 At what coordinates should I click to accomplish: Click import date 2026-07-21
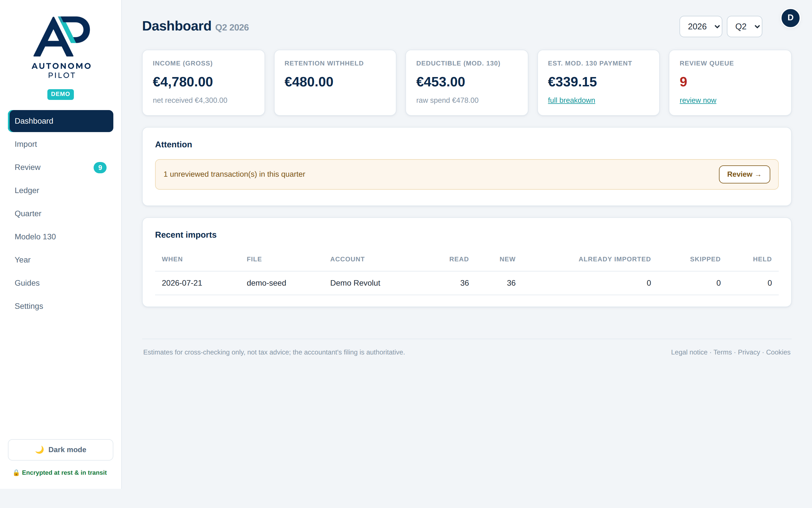[182, 283]
